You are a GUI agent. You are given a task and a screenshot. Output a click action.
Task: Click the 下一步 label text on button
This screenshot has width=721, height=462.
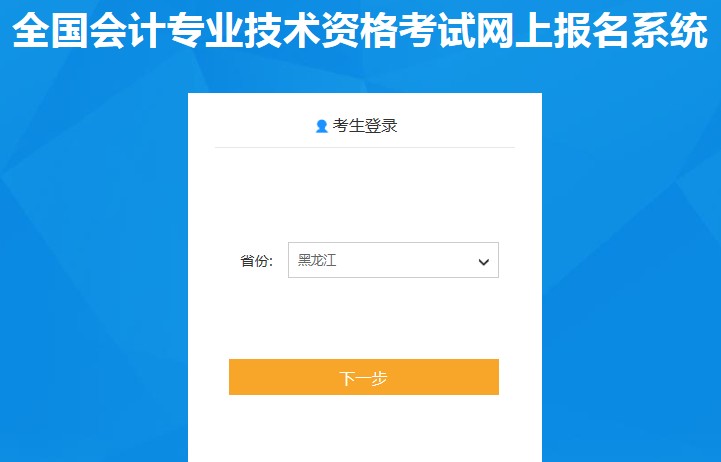(x=363, y=378)
